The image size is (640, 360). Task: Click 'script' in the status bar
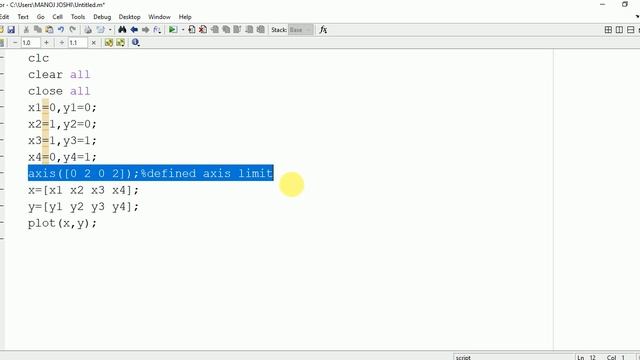463,357
